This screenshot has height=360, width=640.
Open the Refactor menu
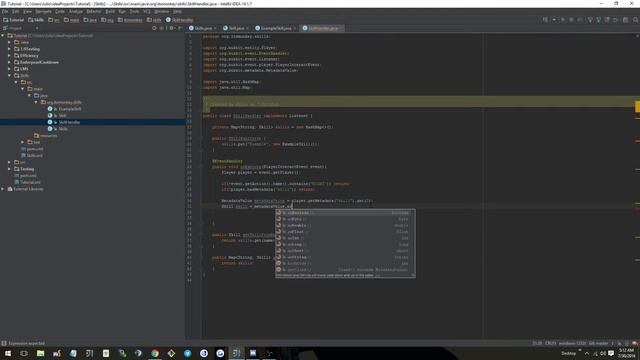(x=93, y=11)
